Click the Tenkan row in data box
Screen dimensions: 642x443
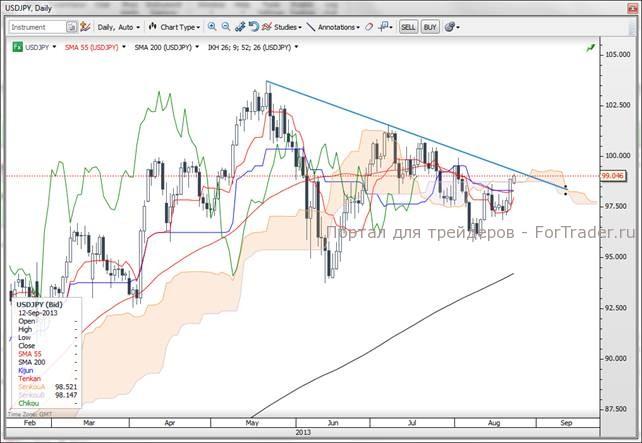[47, 378]
